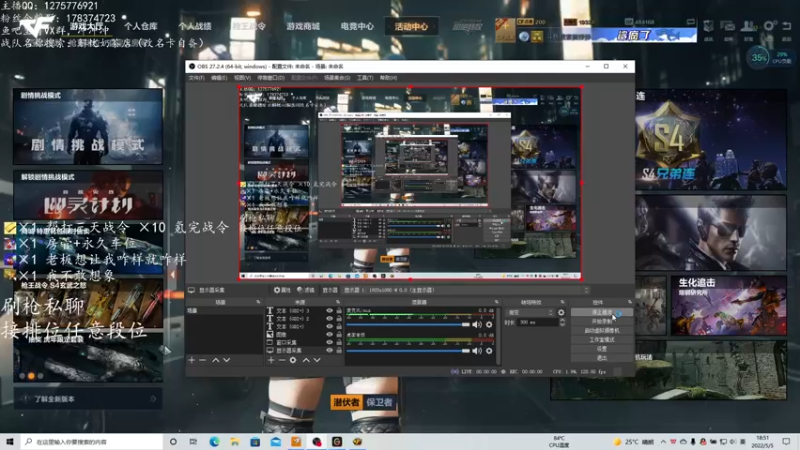This screenshot has width=800, height=450.
Task: Move source up with up arrow in sources panel
Action: (306, 360)
